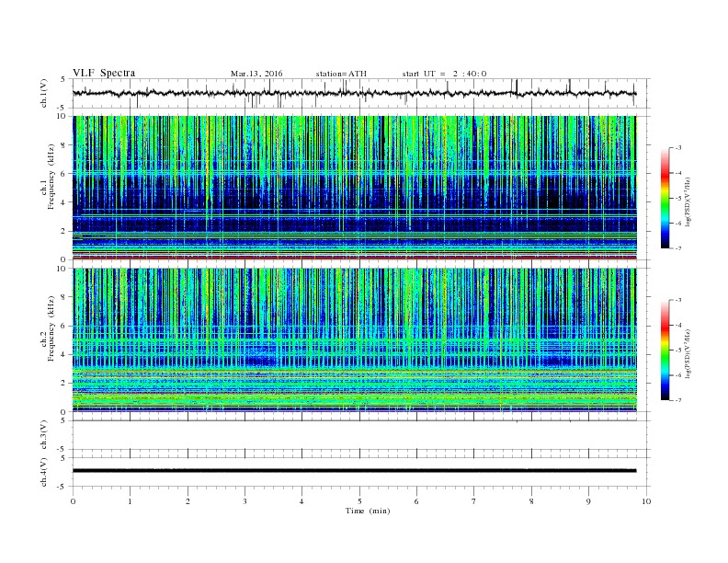Click the "-5" tick on ch.1(V) axis
The image size is (728, 563).
63,108
